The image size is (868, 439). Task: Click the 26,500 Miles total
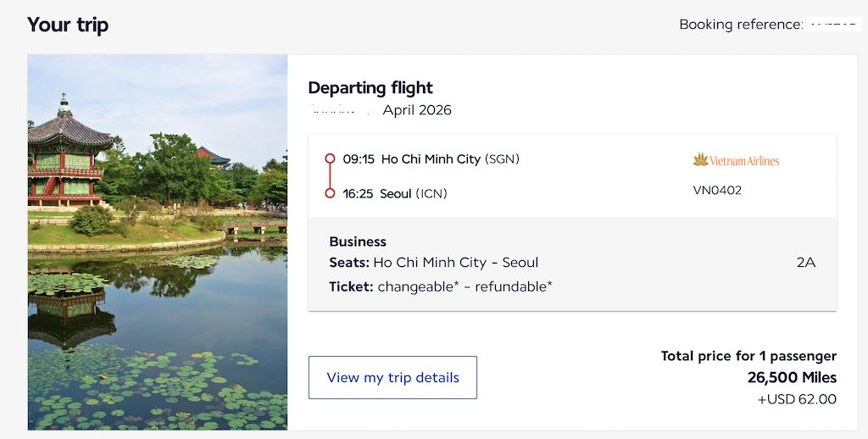tap(792, 377)
